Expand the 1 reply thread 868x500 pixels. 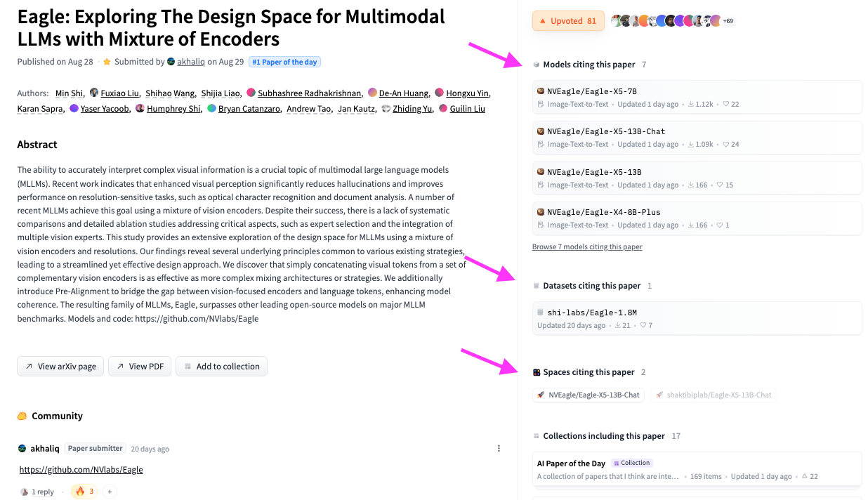38,492
